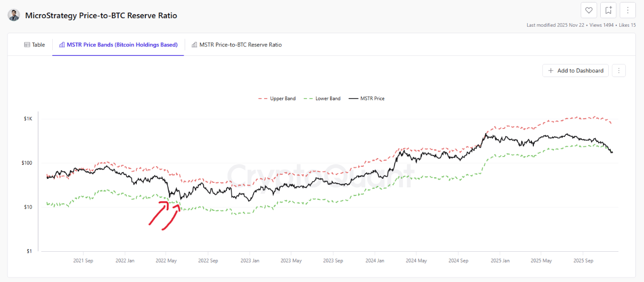The height and width of the screenshot is (282, 644).
Task: Click the heart icon to like the chart
Action: [589, 10]
